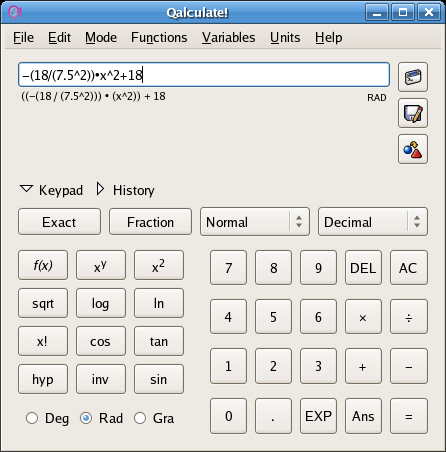Collapse the Keypad section
Image resolution: width=446 pixels, height=452 pixels.
pyautogui.click(x=51, y=190)
